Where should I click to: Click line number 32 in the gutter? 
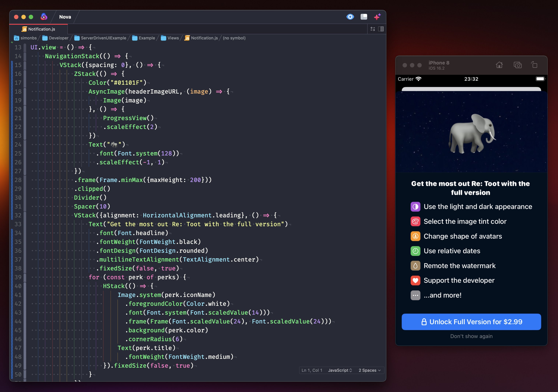point(18,215)
